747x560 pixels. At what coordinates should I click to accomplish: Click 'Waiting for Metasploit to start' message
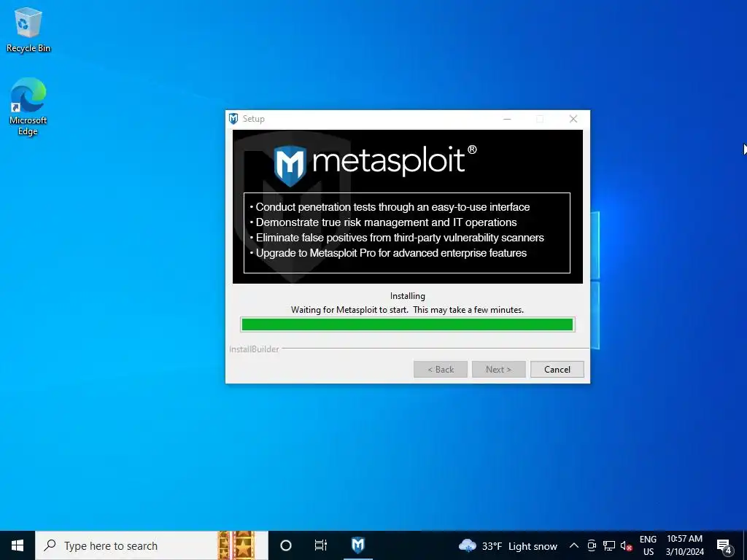[407, 310]
